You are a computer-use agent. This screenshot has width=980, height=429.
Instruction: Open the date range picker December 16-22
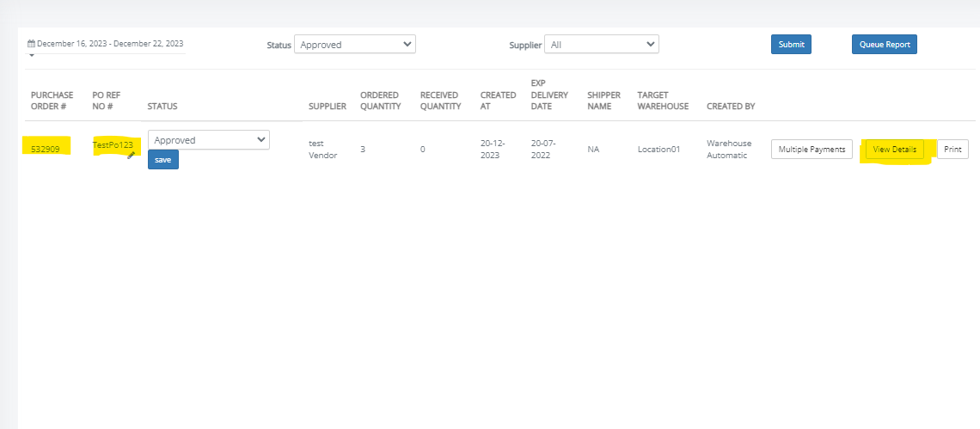click(x=106, y=44)
